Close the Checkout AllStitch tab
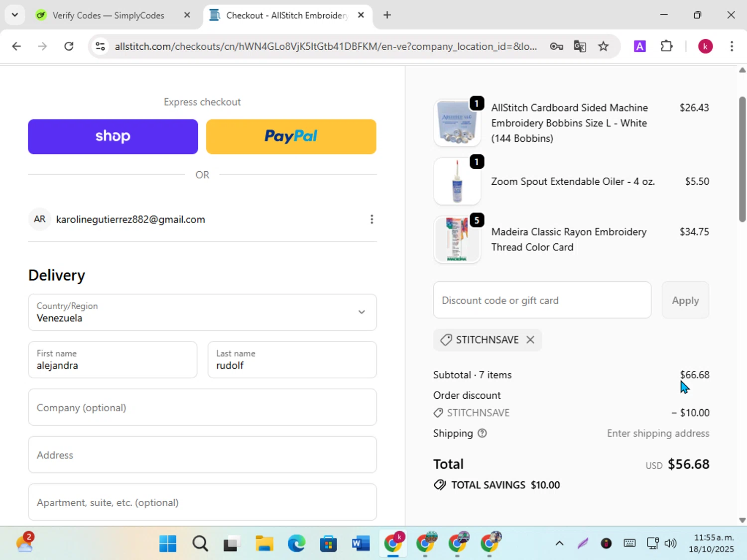 (x=361, y=15)
